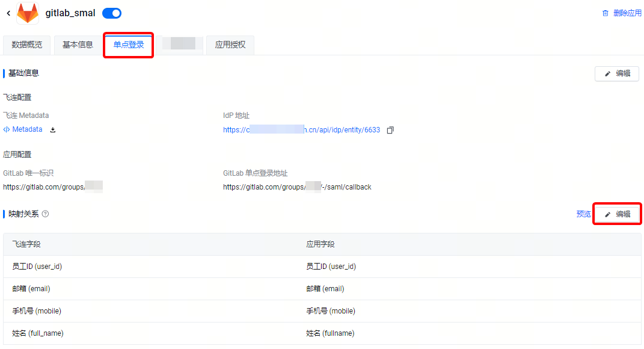644x349 pixels.
Task: Edit the 基础信息 section
Action: click(617, 73)
